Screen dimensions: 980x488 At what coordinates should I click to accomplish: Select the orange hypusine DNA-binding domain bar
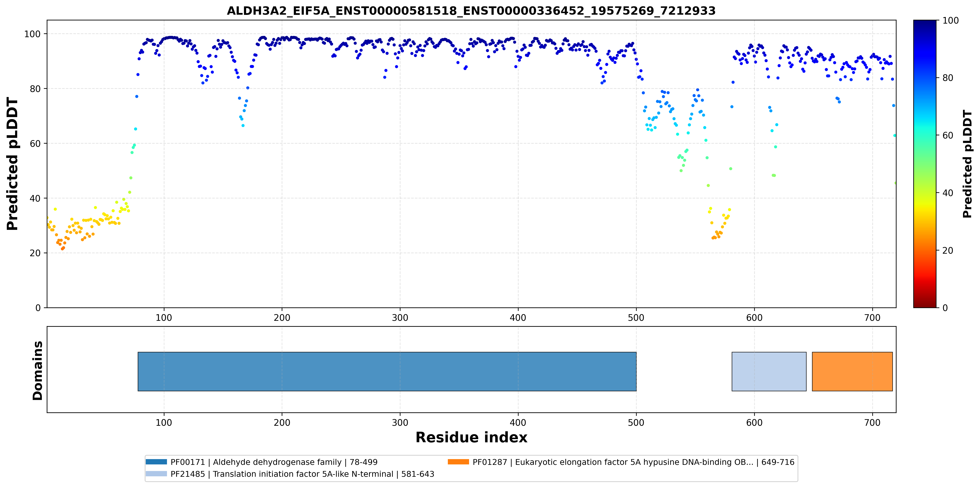click(852, 371)
